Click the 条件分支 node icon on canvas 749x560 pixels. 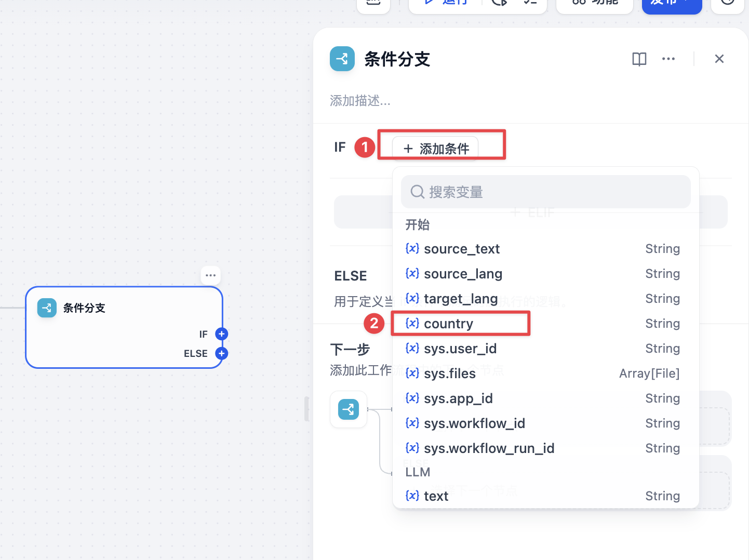(x=47, y=308)
